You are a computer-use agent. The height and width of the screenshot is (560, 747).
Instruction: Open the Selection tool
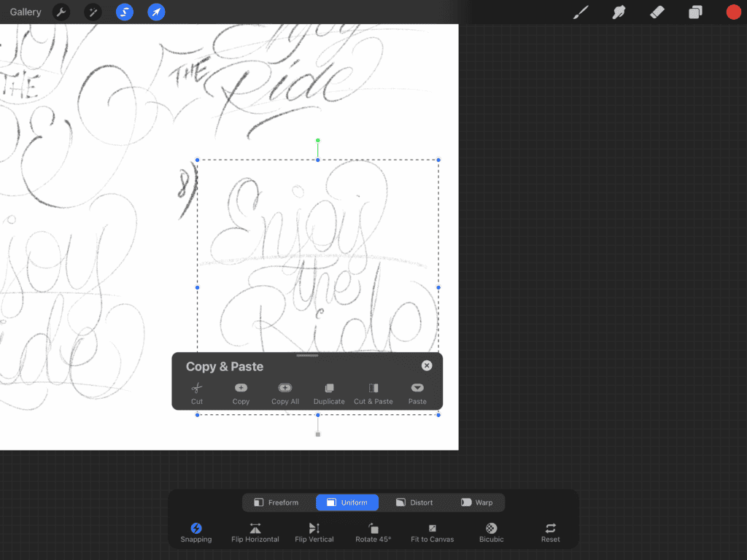124,12
